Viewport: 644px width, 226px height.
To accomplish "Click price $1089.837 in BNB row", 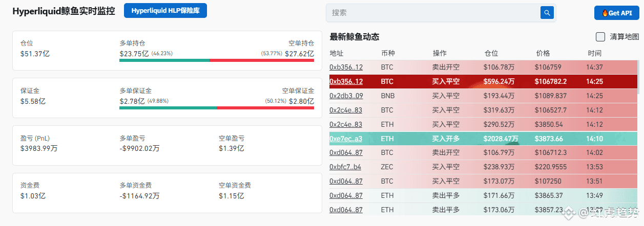I will [x=551, y=96].
